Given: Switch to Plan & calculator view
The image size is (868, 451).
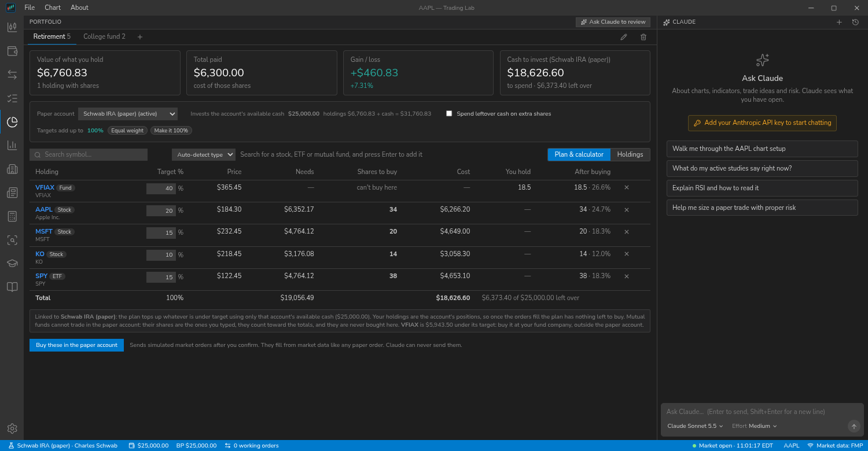Looking at the screenshot, I should click(x=579, y=154).
